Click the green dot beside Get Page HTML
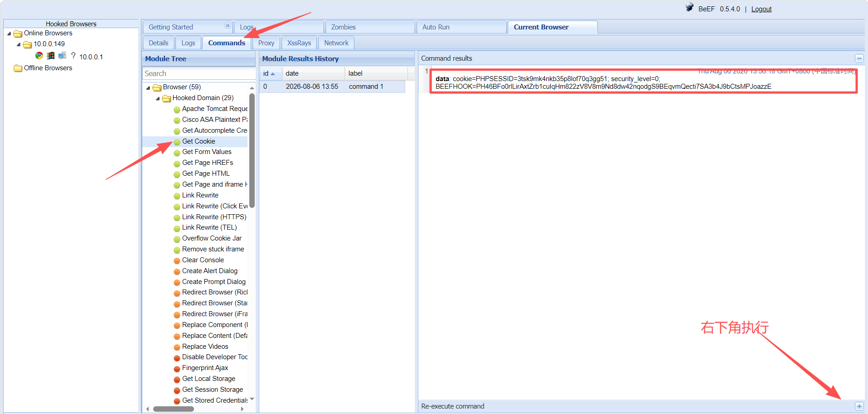Viewport: 868px width, 414px height. click(177, 174)
